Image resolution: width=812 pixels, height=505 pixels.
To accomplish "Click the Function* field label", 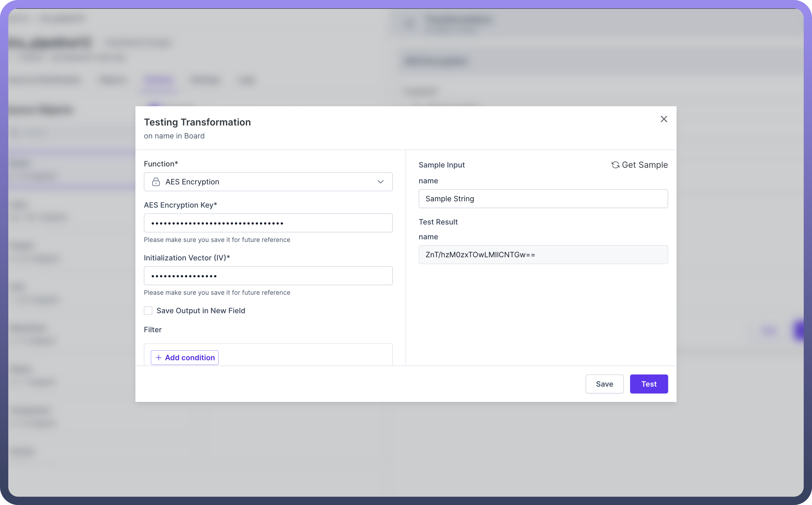I will click(161, 164).
